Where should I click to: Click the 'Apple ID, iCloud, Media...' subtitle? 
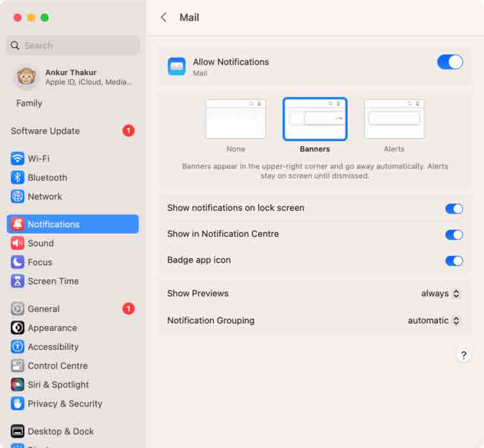coord(89,82)
